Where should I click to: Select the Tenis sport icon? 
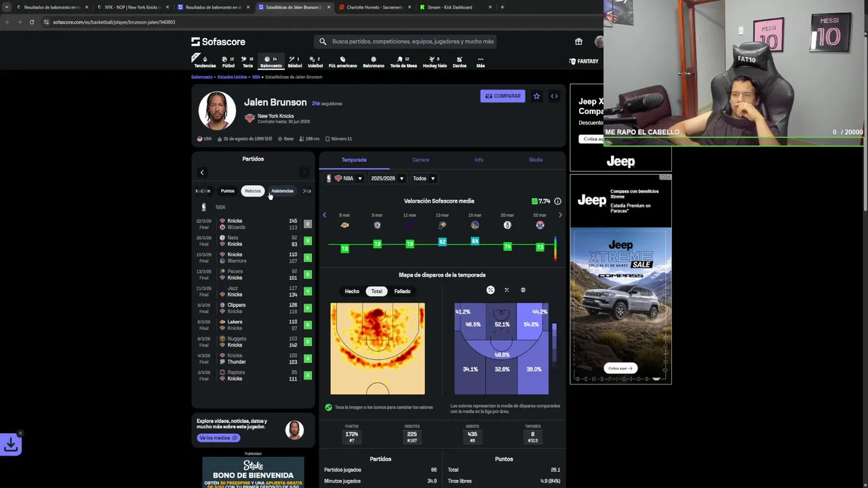click(248, 62)
